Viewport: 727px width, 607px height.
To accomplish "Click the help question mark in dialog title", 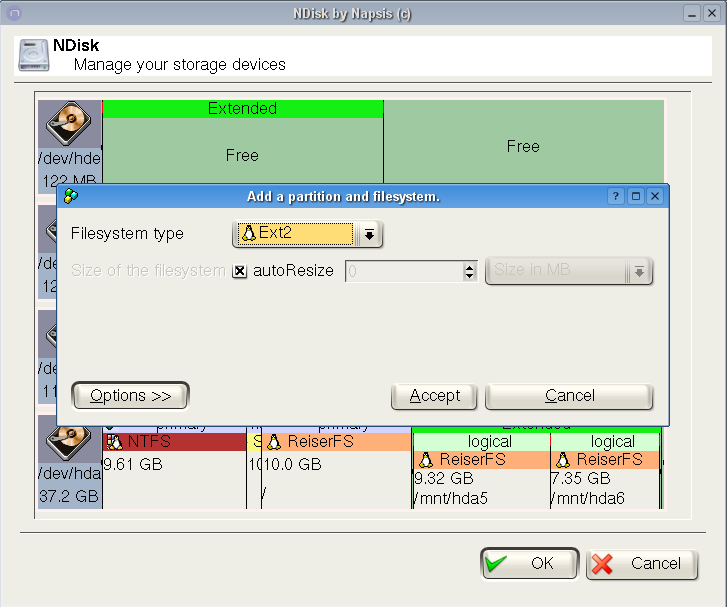I will coord(616,197).
